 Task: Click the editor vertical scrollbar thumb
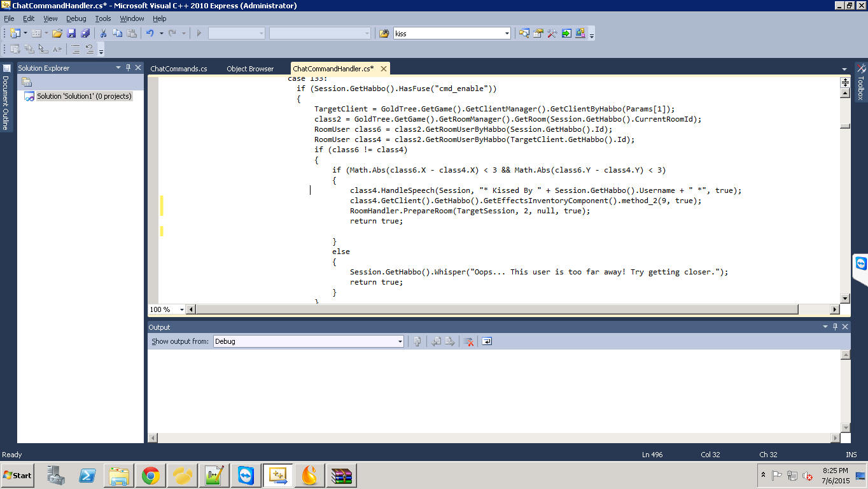coord(845,126)
